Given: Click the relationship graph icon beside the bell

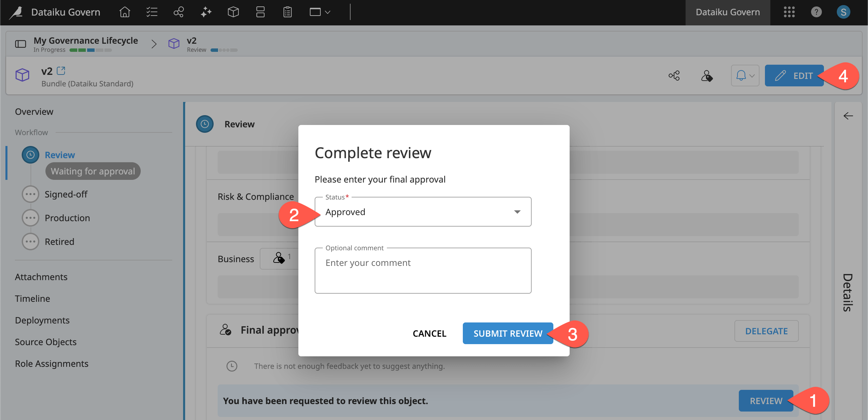Looking at the screenshot, I should coord(673,76).
